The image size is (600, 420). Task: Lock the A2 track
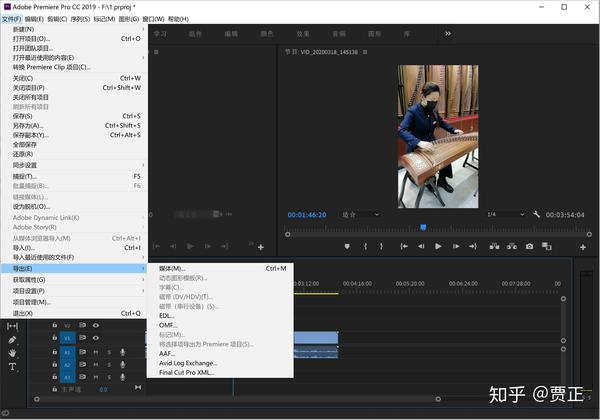click(x=55, y=365)
